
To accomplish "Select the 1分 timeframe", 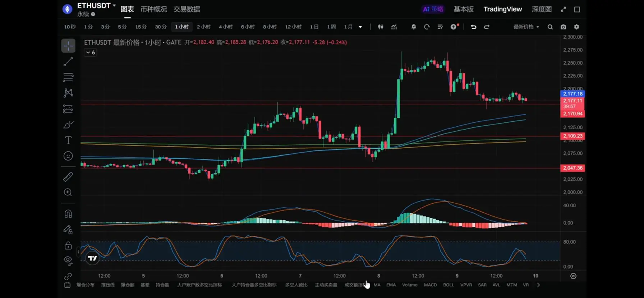I will 88,27.
